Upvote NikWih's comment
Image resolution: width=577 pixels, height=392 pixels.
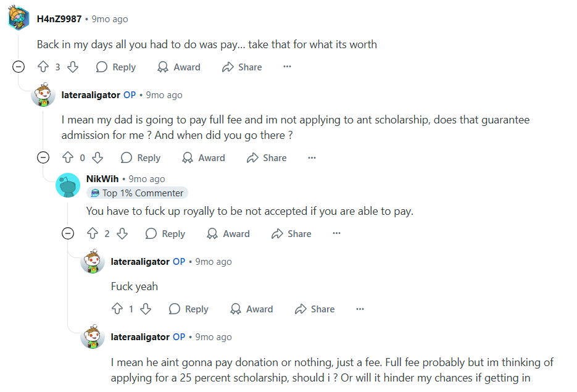(93, 234)
